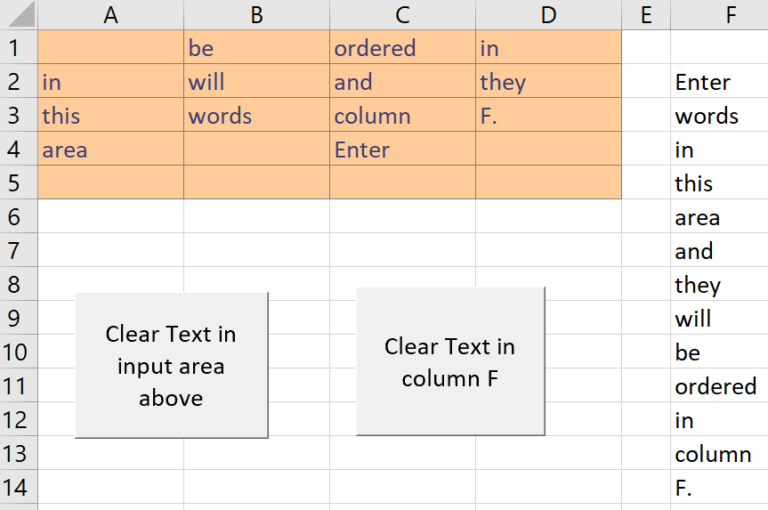Viewport: 768px width, 510px height.
Task: Select column C header
Action: 403,15
